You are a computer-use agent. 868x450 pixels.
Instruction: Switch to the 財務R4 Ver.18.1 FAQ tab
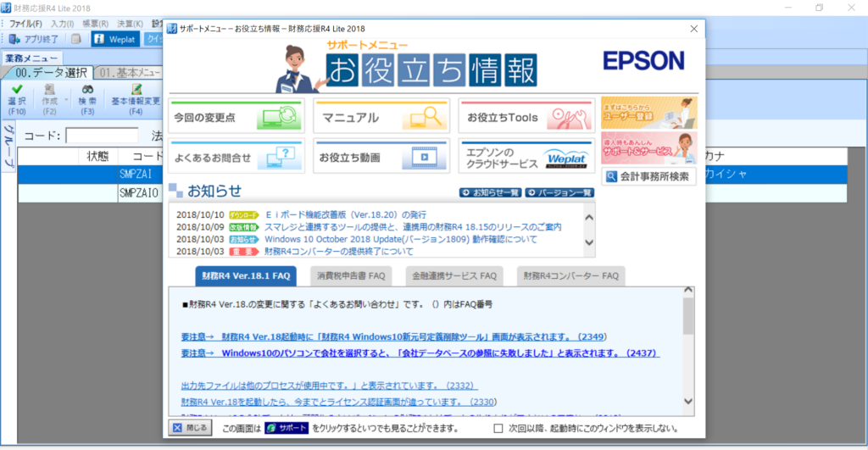pos(246,275)
